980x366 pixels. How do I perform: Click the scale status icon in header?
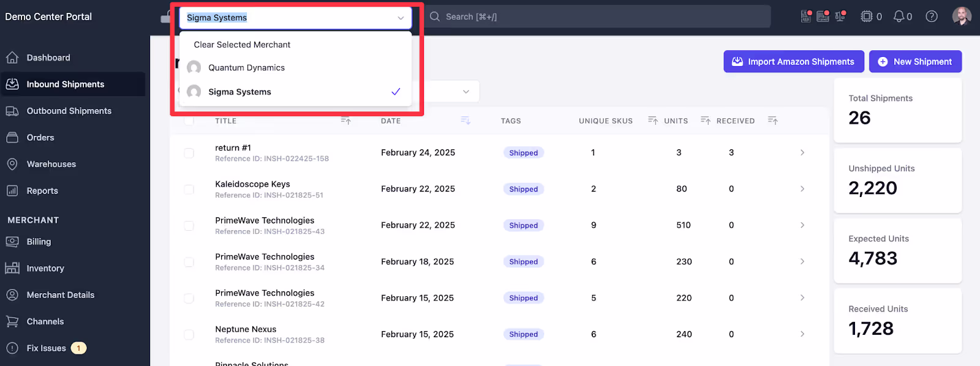[840, 17]
